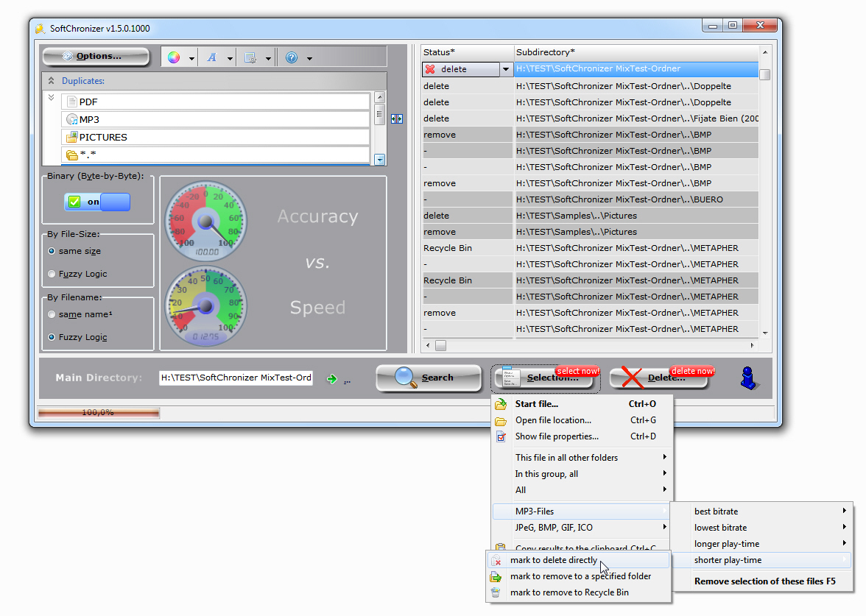Click the results list horizontal scrollbar thumb
Screen dimensions: 866x616
[440, 346]
